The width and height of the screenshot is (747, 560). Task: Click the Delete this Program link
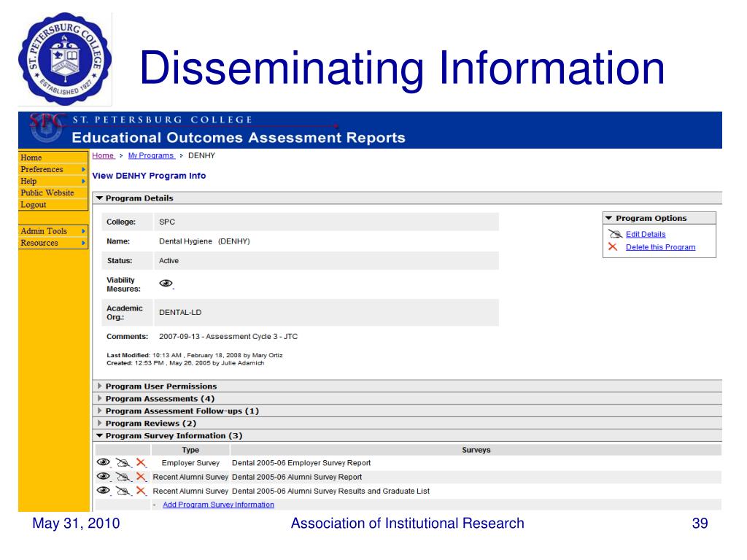[660, 247]
